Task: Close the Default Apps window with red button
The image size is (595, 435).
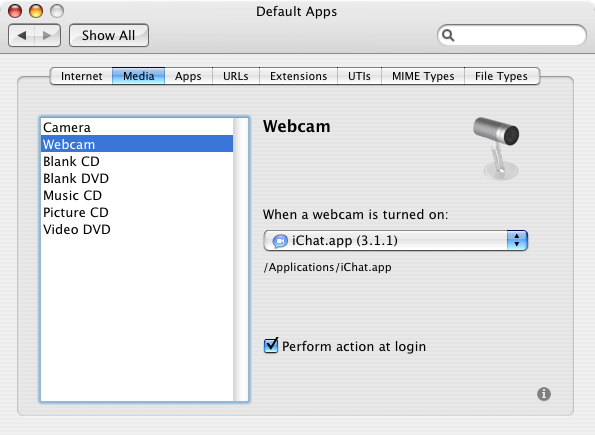Action: tap(15, 11)
